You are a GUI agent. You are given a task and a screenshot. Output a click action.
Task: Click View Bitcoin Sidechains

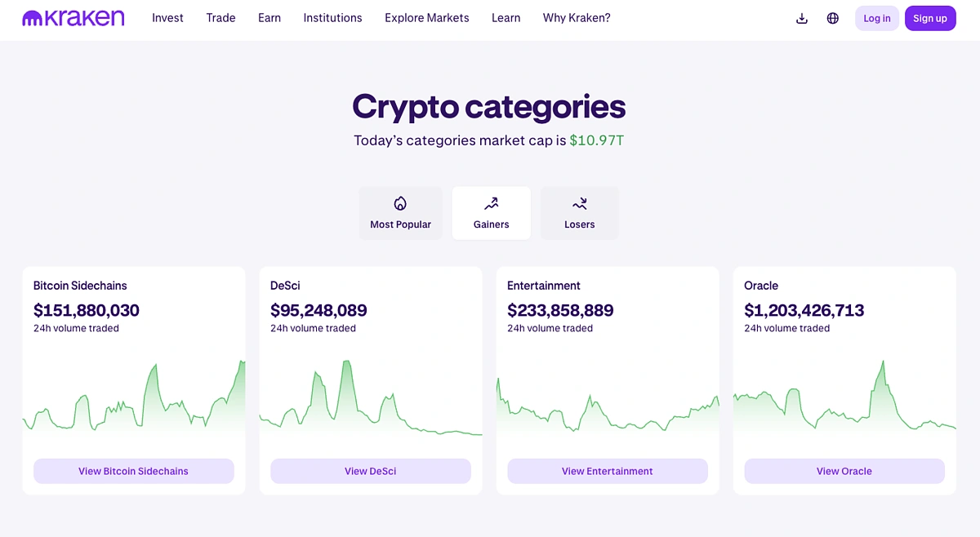coord(133,471)
